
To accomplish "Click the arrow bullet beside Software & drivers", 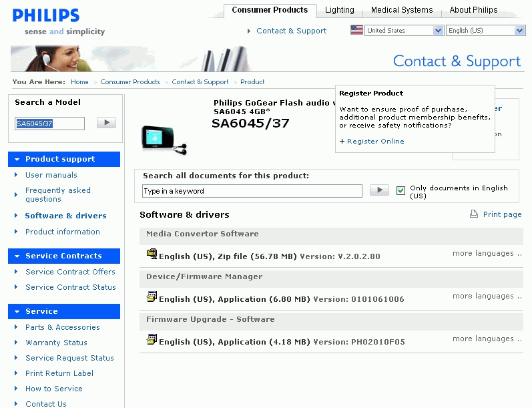I will click(x=16, y=216).
